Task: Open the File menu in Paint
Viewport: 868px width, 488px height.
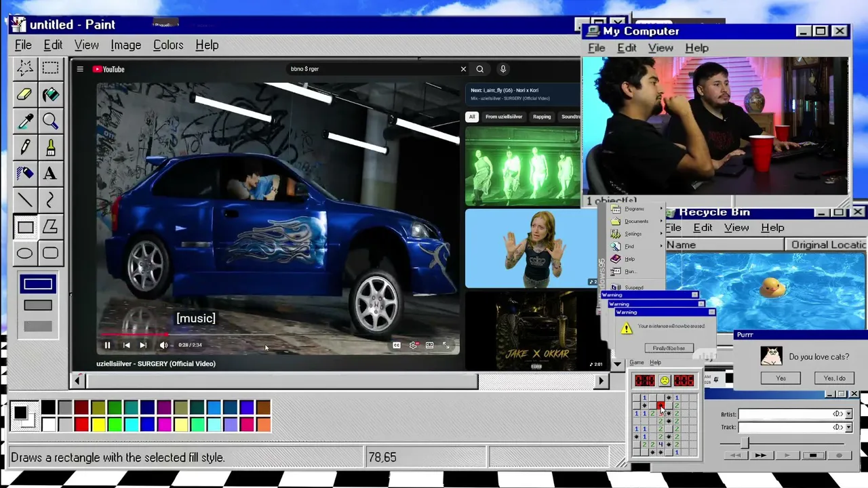Action: tap(23, 45)
